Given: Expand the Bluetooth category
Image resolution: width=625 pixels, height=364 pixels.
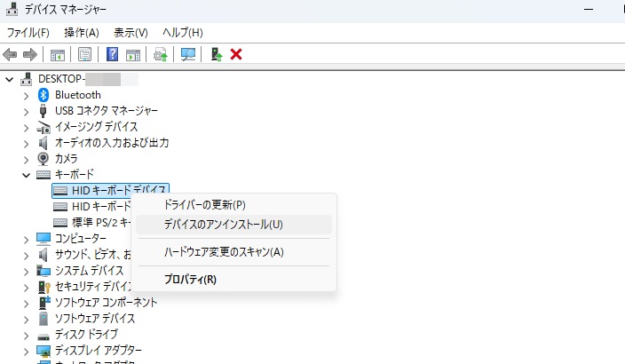Looking at the screenshot, I should [x=27, y=96].
